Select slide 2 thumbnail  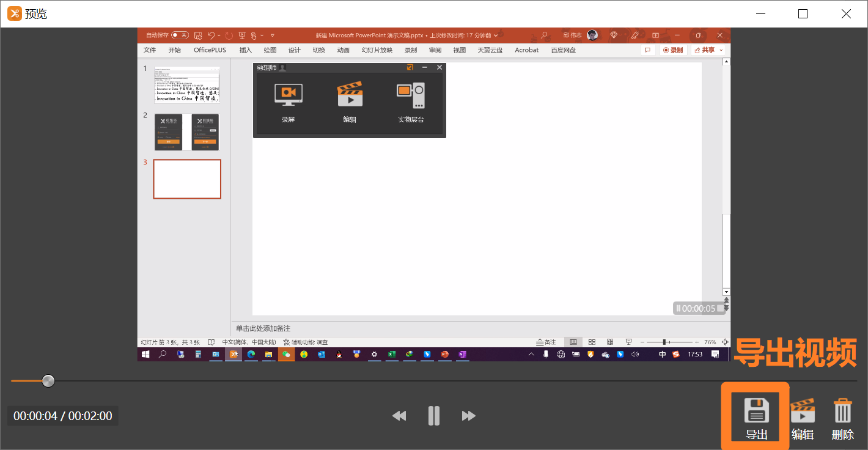(x=187, y=132)
